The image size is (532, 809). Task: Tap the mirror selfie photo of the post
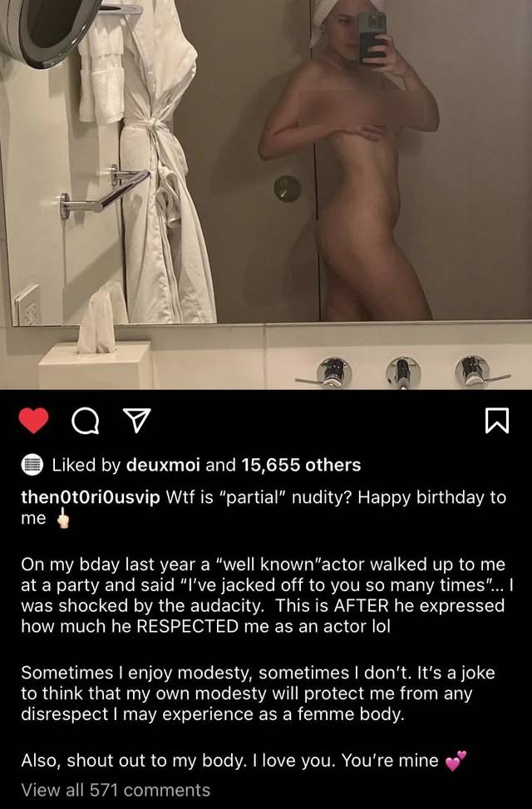(266, 195)
